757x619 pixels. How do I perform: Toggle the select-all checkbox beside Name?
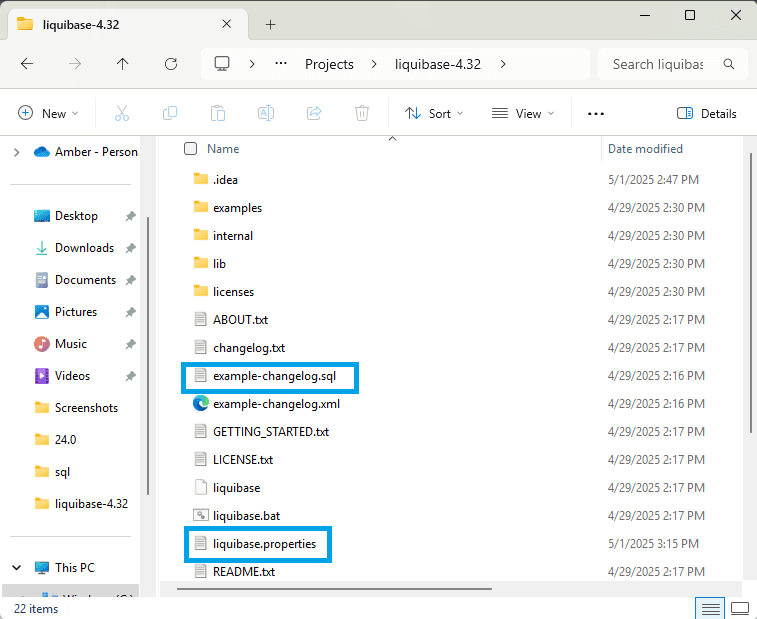click(190, 149)
